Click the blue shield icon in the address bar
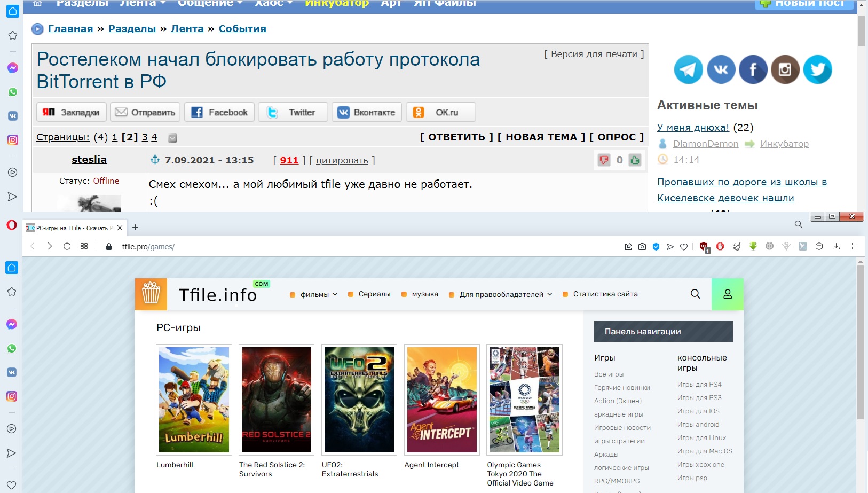868x493 pixels. tap(656, 246)
